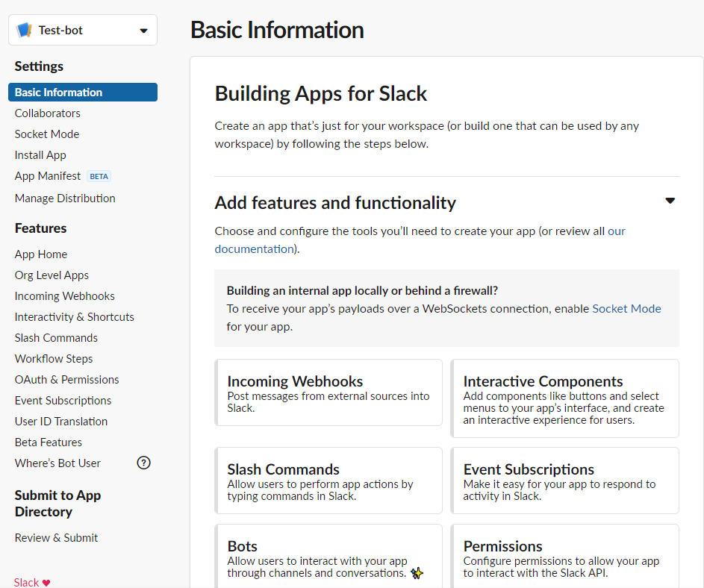704x588 pixels.
Task: Click the help icon beside Where's Bot User
Action: [x=143, y=463]
